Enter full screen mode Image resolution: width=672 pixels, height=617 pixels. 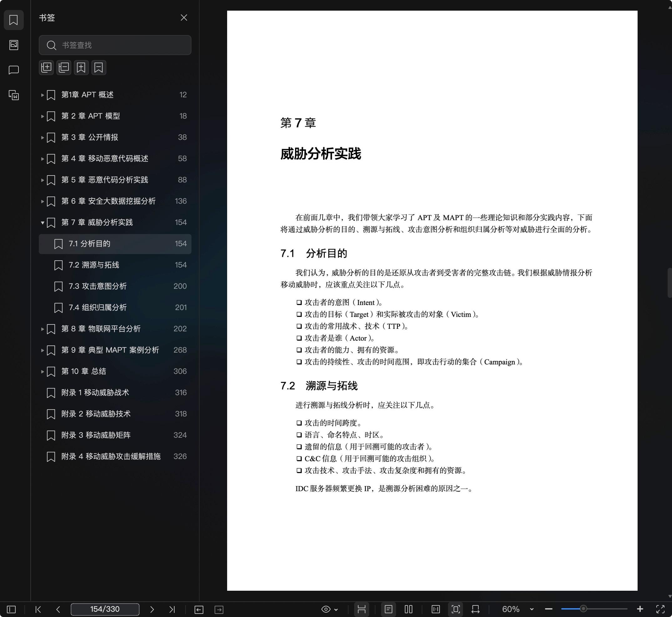(660, 609)
